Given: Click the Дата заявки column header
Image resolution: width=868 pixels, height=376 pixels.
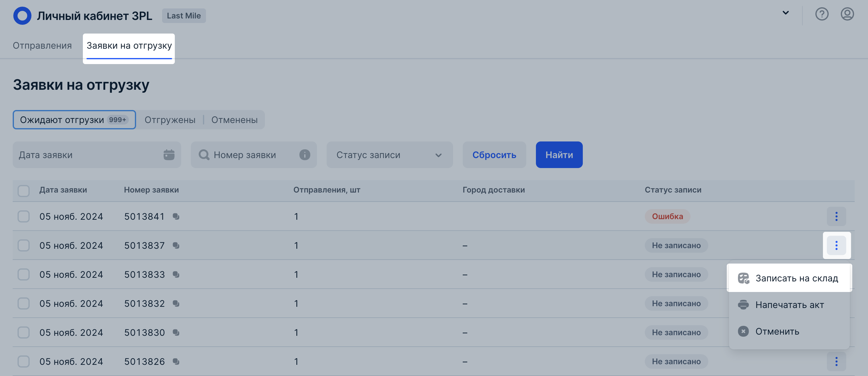Looking at the screenshot, I should pyautogui.click(x=63, y=190).
